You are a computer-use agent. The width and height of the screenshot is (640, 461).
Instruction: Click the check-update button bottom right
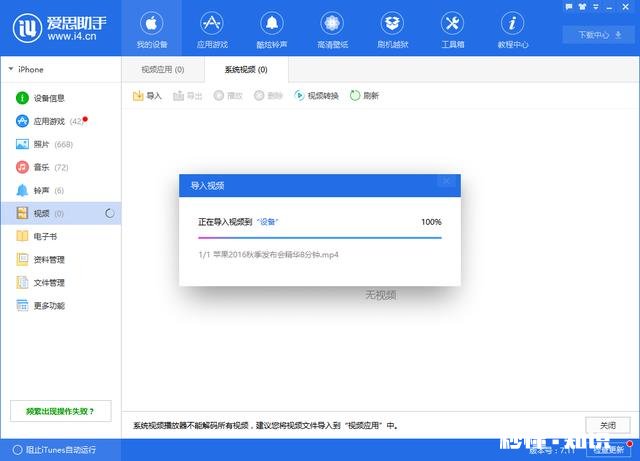pyautogui.click(x=608, y=450)
